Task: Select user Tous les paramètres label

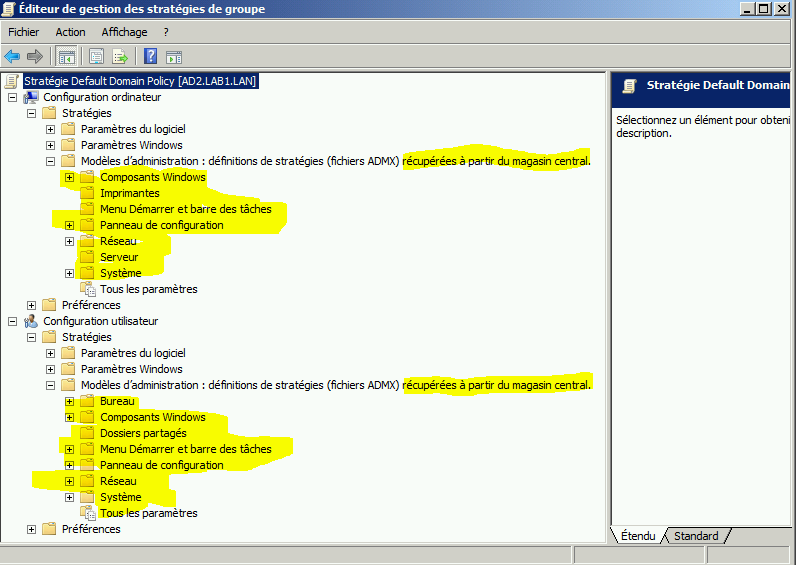Action: pyautogui.click(x=149, y=513)
